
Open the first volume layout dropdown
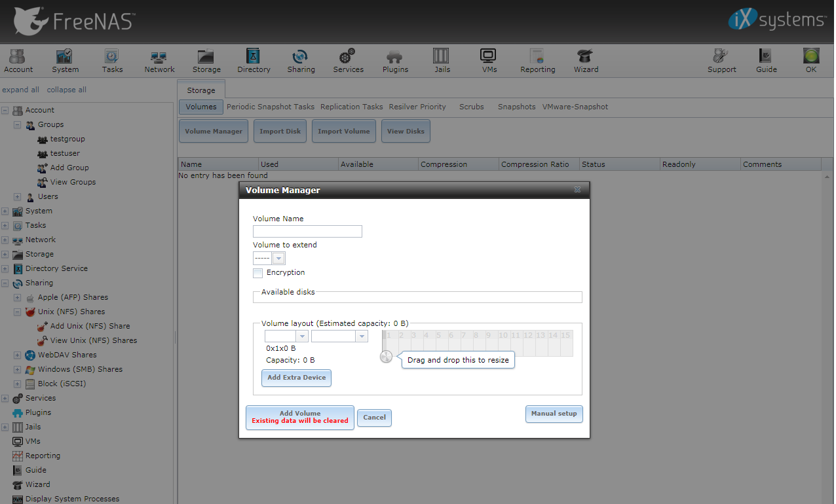(302, 336)
